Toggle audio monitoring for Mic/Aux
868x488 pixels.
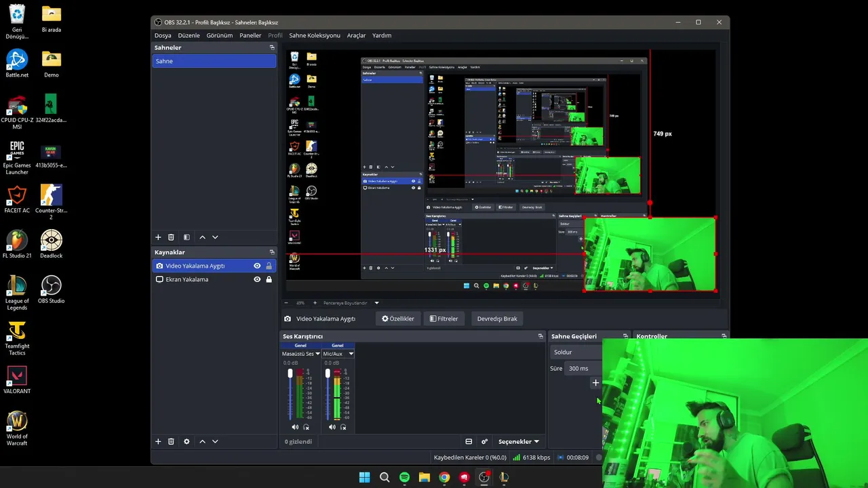343,427
